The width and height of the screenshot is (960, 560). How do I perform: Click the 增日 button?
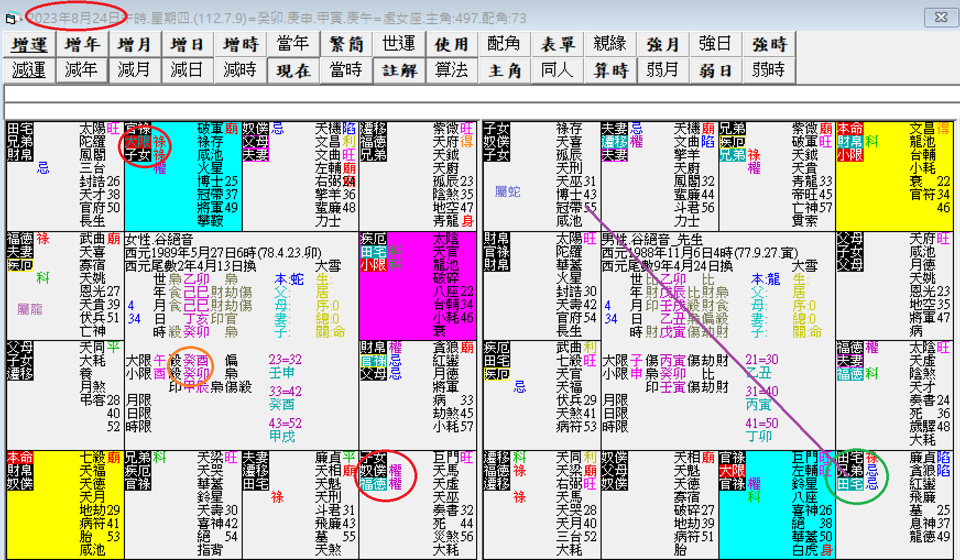point(188,44)
